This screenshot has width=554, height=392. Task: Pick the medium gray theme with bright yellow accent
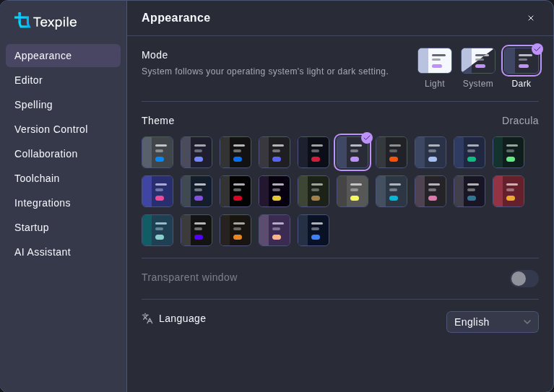352,191
